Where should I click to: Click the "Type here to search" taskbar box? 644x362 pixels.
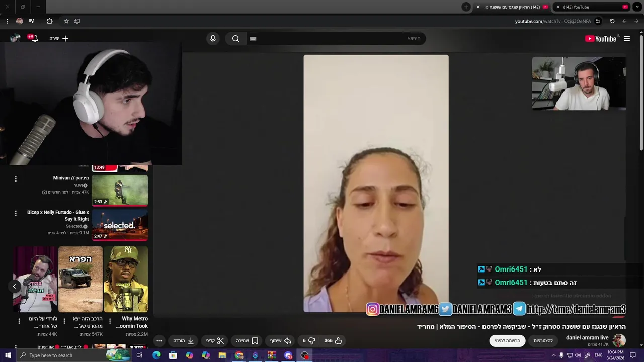75,355
